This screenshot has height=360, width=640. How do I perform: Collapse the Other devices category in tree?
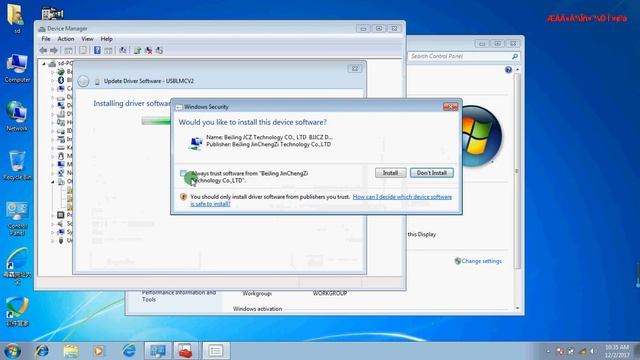53,182
